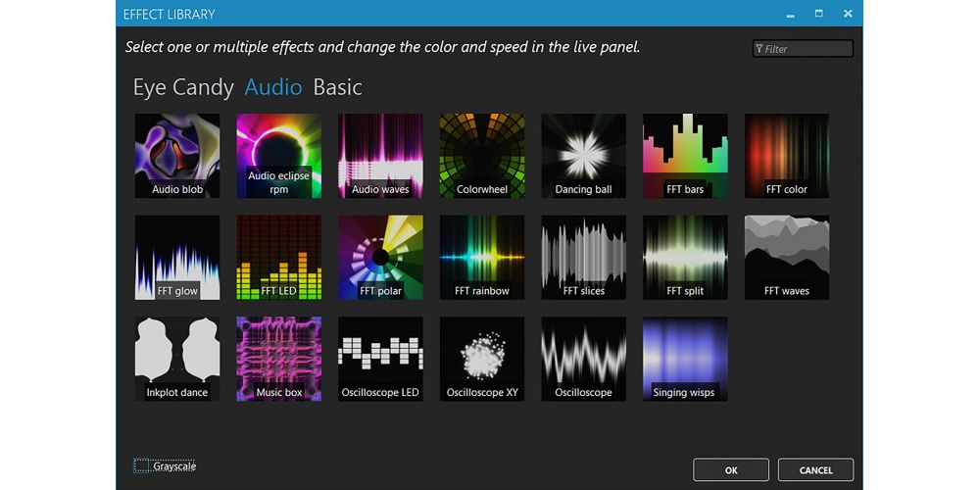Select the Oscilloscope XY effect
The width and height of the screenshot is (980, 490).
coord(482,359)
